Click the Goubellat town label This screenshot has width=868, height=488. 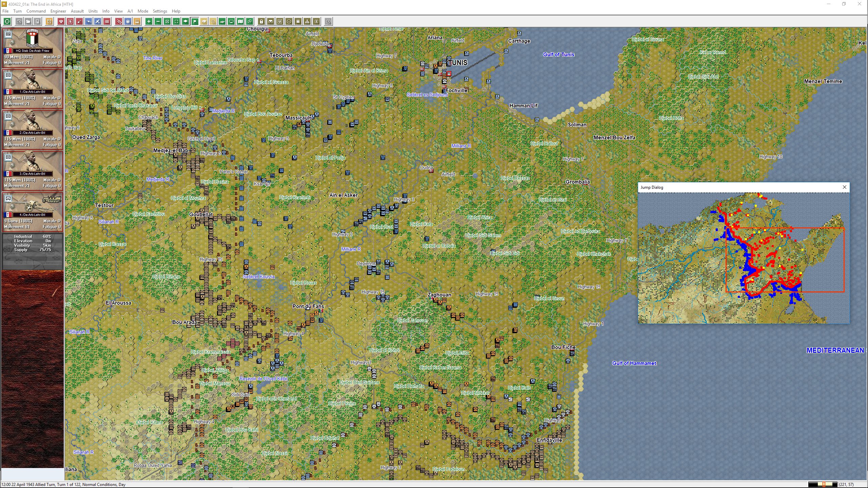pos(201,215)
